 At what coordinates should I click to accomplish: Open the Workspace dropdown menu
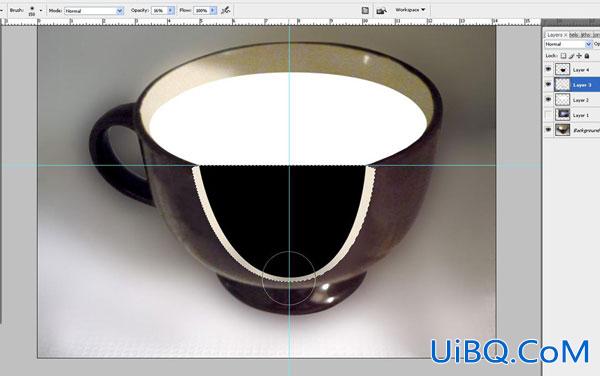pos(410,10)
